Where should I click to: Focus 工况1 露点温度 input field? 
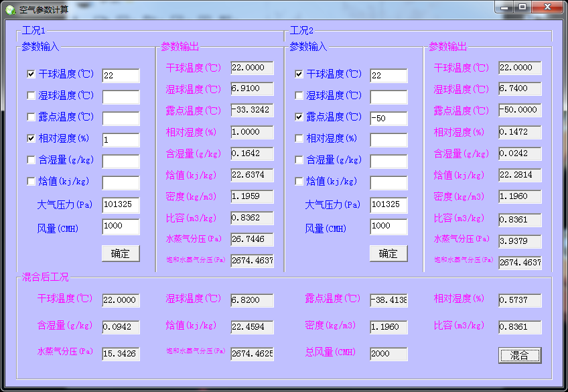point(121,119)
